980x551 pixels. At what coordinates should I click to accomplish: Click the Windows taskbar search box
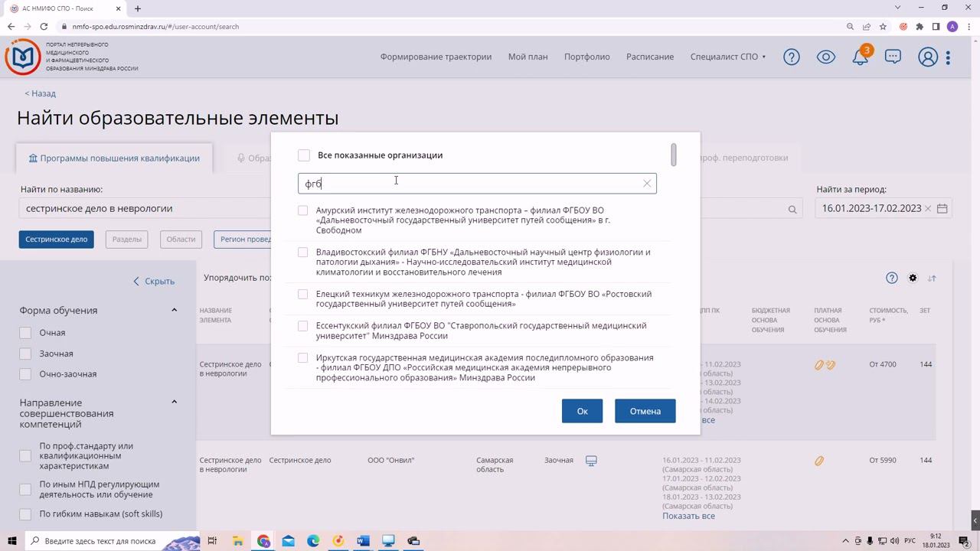coord(112,541)
